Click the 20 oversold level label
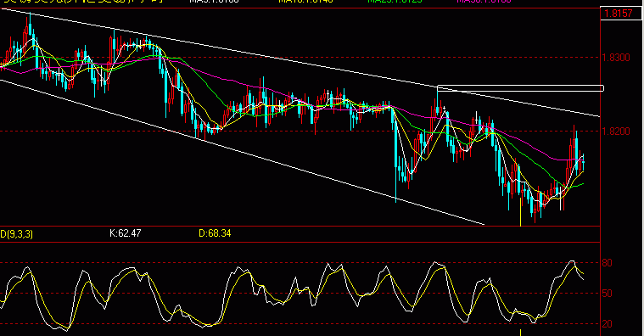Image resolution: width=644 pixels, height=336 pixels. click(607, 324)
